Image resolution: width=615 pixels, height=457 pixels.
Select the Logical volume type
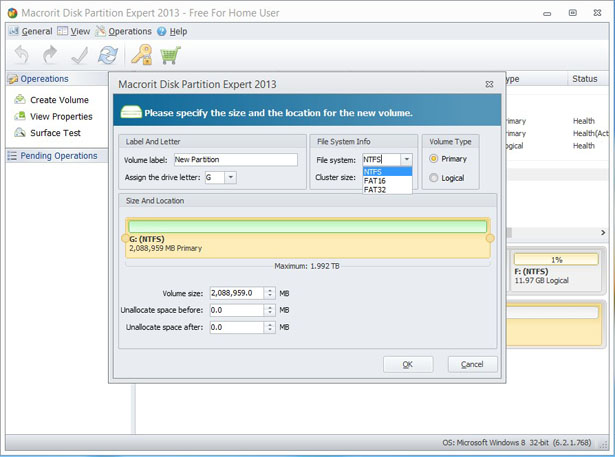coord(433,178)
